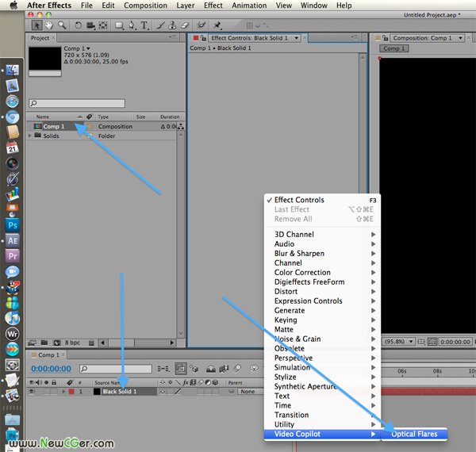The height and width of the screenshot is (452, 476).
Task: Switch to the Comp 1 timeline tab
Action: [x=48, y=355]
